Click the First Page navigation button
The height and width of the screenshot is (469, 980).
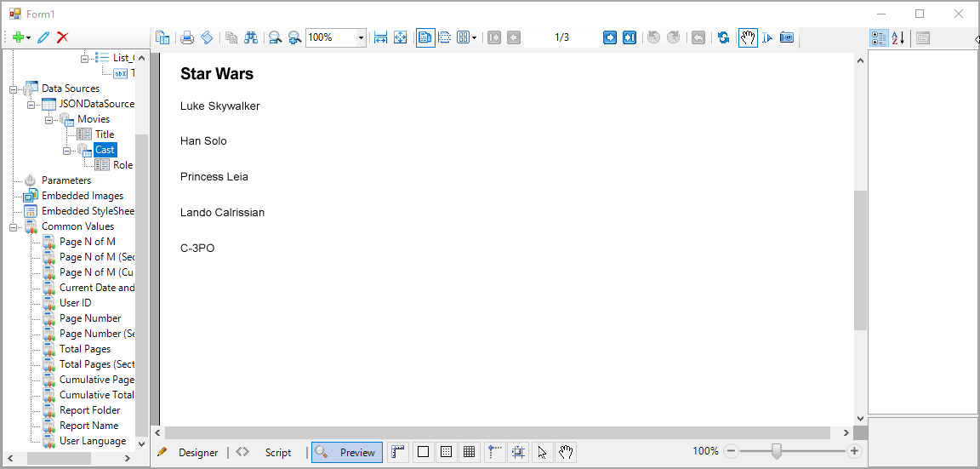pos(493,37)
